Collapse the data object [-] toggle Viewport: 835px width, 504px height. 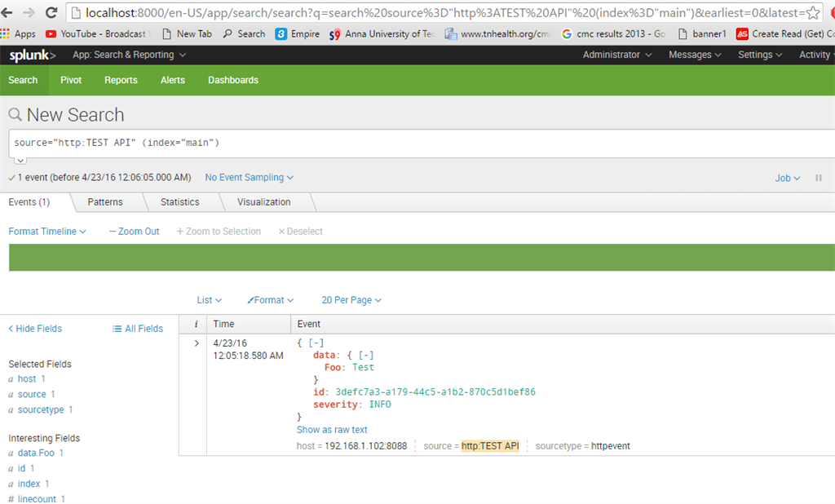pyautogui.click(x=366, y=355)
